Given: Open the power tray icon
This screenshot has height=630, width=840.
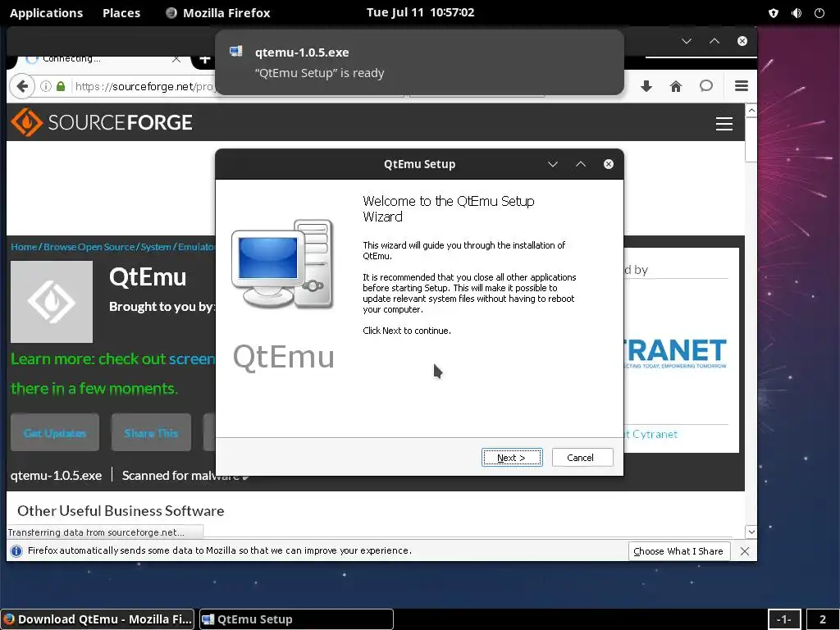Looking at the screenshot, I should 819,13.
